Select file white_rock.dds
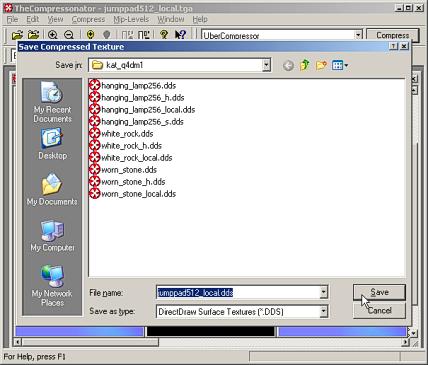The image size is (428, 365). (121, 134)
